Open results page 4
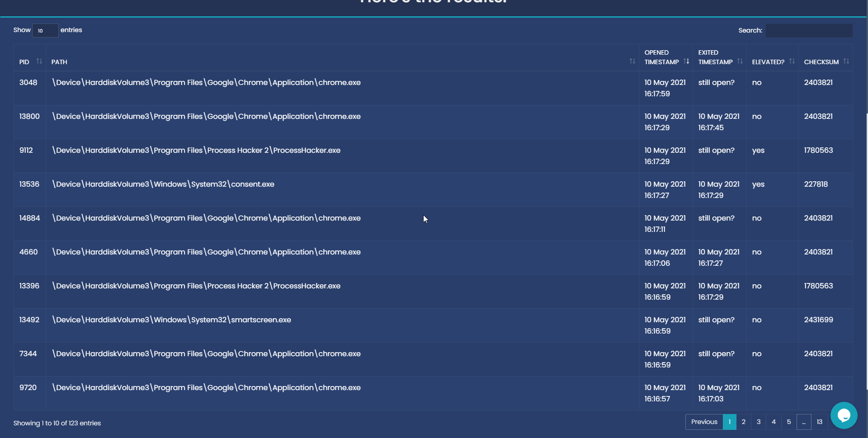Screen dimensions: 868x438 point(774,422)
